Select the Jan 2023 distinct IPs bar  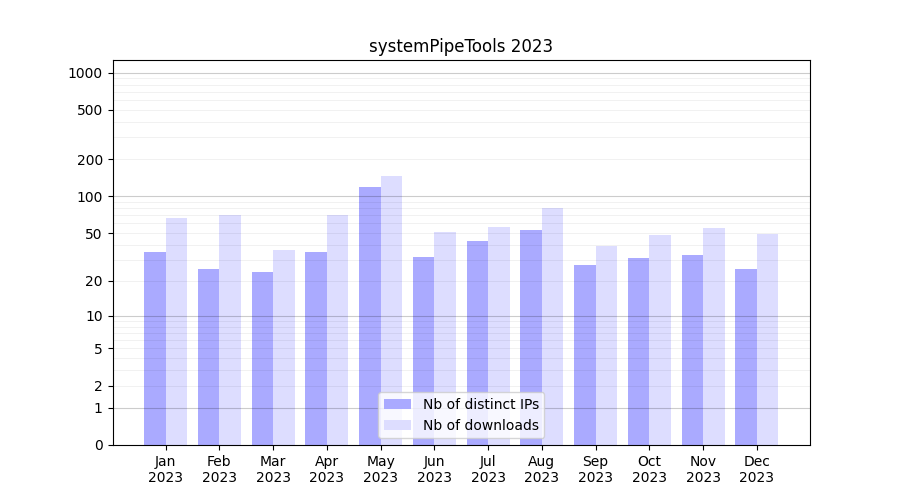click(155, 348)
